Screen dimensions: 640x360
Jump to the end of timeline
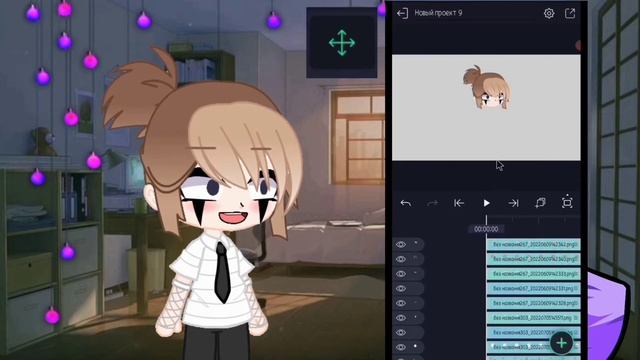click(513, 203)
